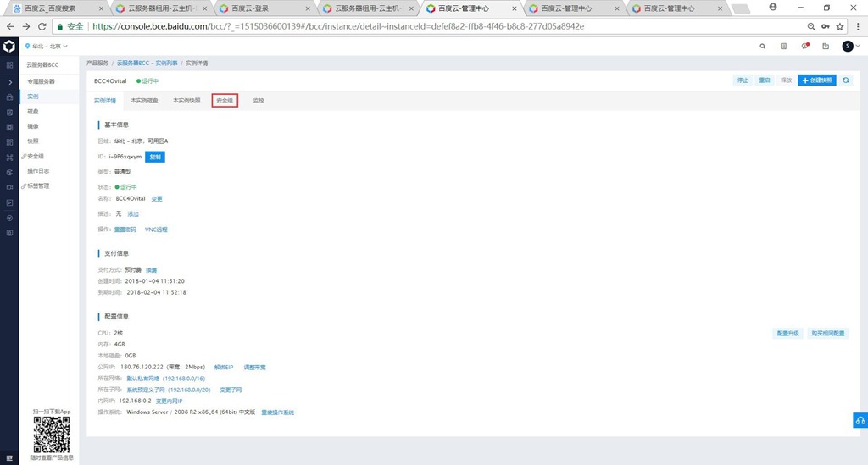Open the message notification icon with red dot

[804, 46]
